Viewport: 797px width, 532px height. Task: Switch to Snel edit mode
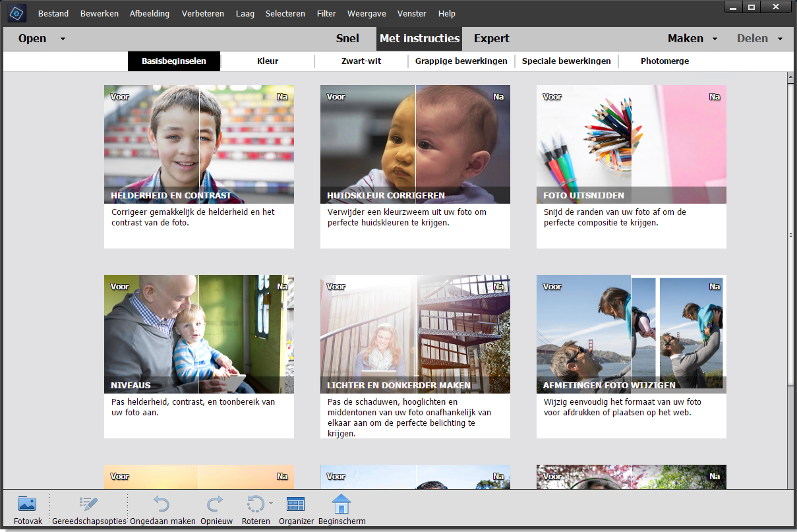point(347,38)
